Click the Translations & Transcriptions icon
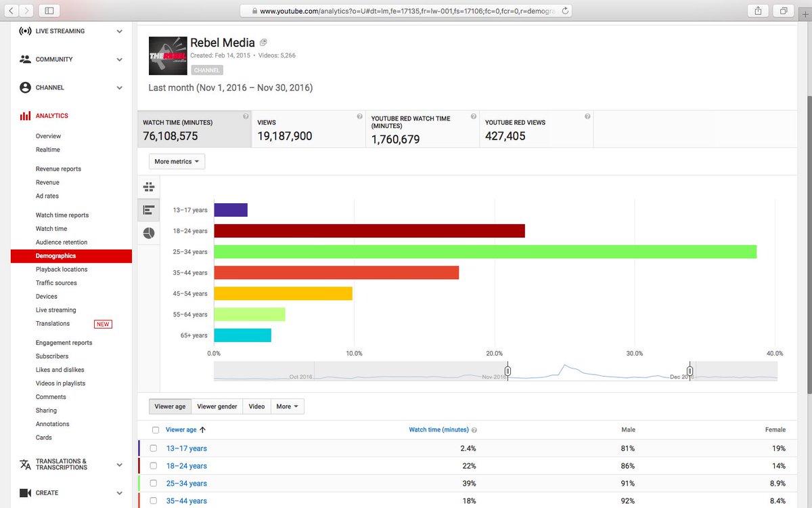Image resolution: width=812 pixels, height=508 pixels. pyautogui.click(x=25, y=464)
